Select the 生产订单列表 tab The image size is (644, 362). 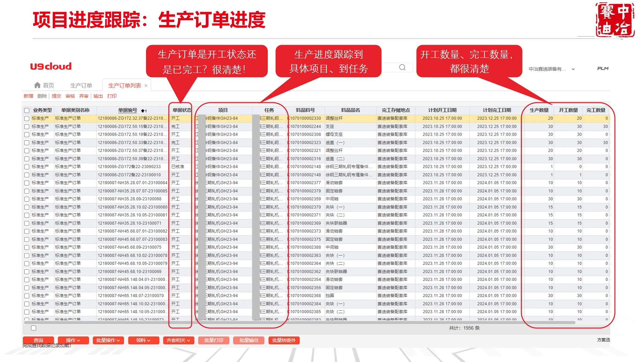pyautogui.click(x=125, y=86)
